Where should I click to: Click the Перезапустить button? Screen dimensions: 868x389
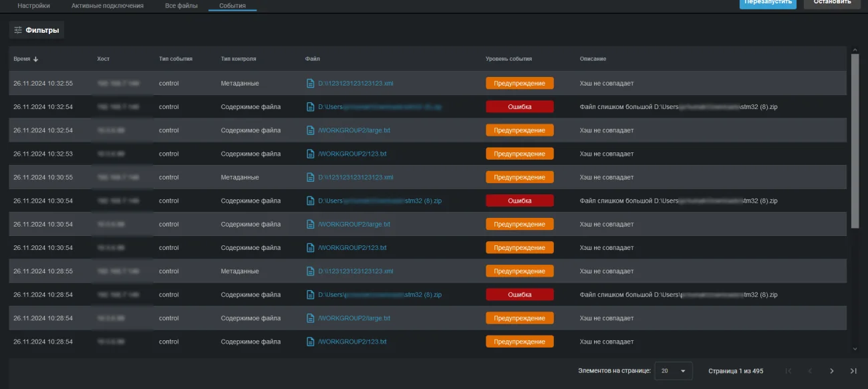[x=768, y=3]
